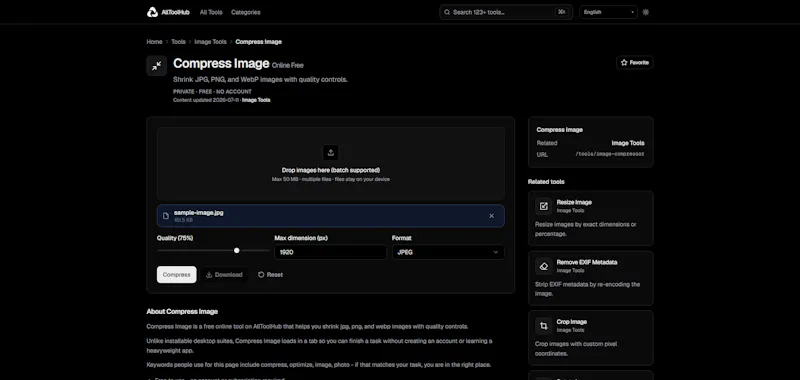Go to Home breadcrumb
The height and width of the screenshot is (380, 800).
[x=154, y=42]
